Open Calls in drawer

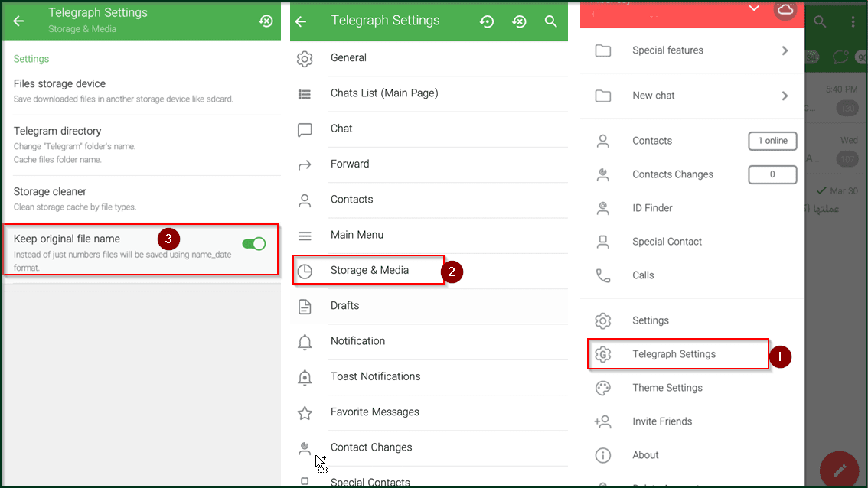pos(692,275)
